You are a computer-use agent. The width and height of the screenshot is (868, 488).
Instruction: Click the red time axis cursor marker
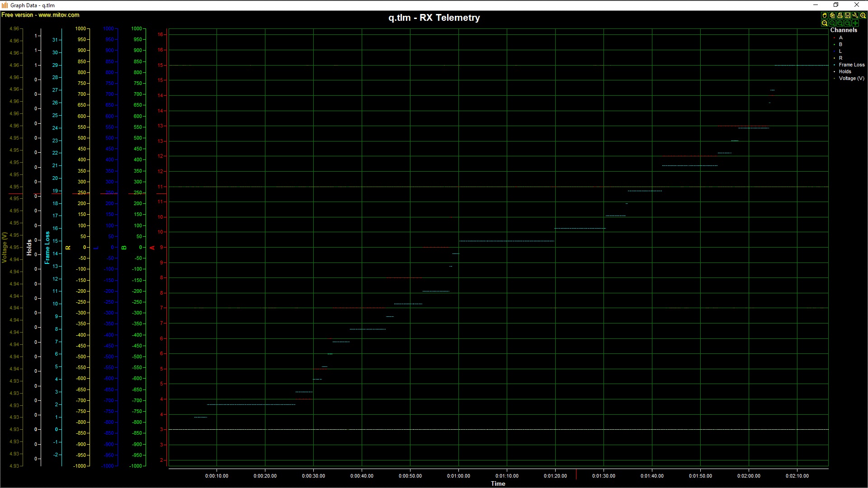(x=576, y=474)
